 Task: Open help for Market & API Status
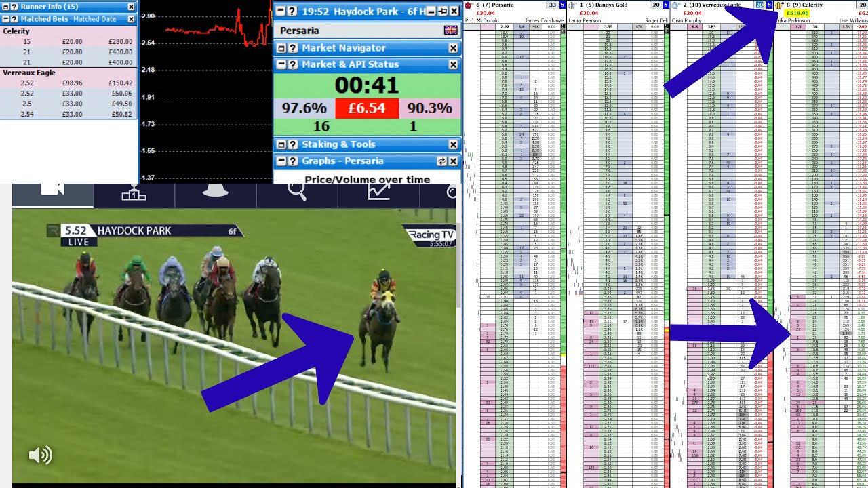point(293,65)
